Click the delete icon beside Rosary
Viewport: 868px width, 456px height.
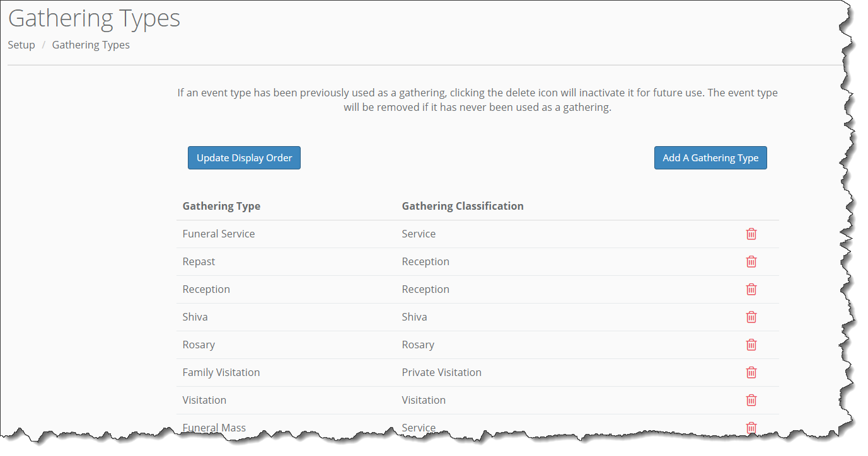pos(751,345)
